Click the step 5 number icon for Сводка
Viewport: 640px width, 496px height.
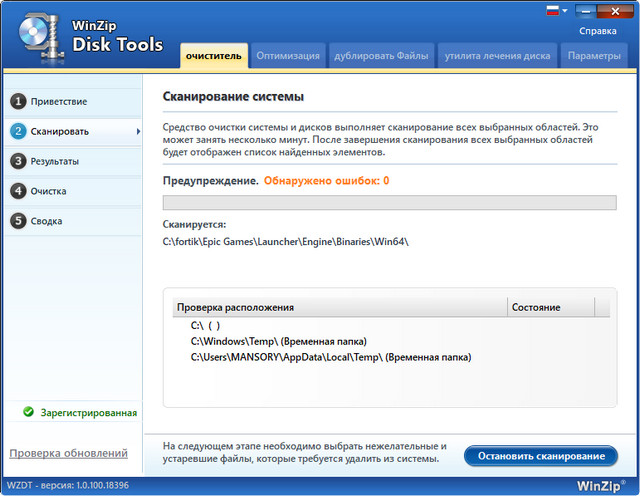tap(17, 221)
